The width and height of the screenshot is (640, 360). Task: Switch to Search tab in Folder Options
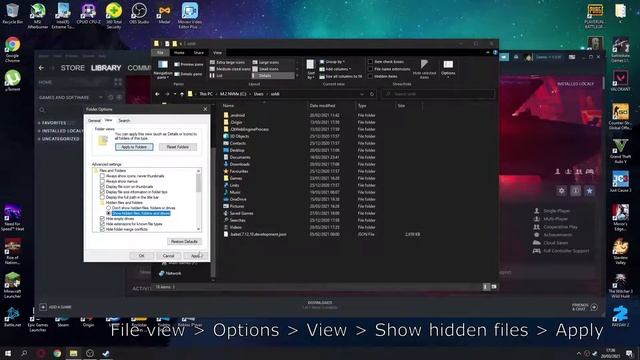(x=124, y=121)
